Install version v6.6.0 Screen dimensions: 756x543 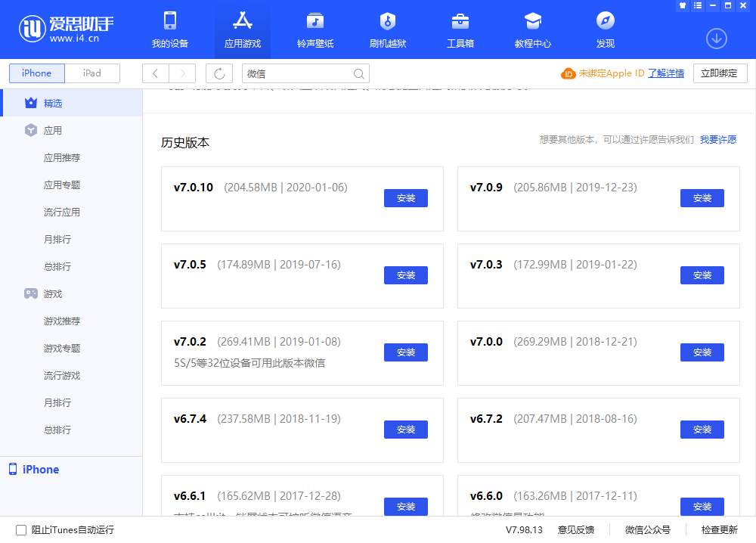click(x=702, y=507)
